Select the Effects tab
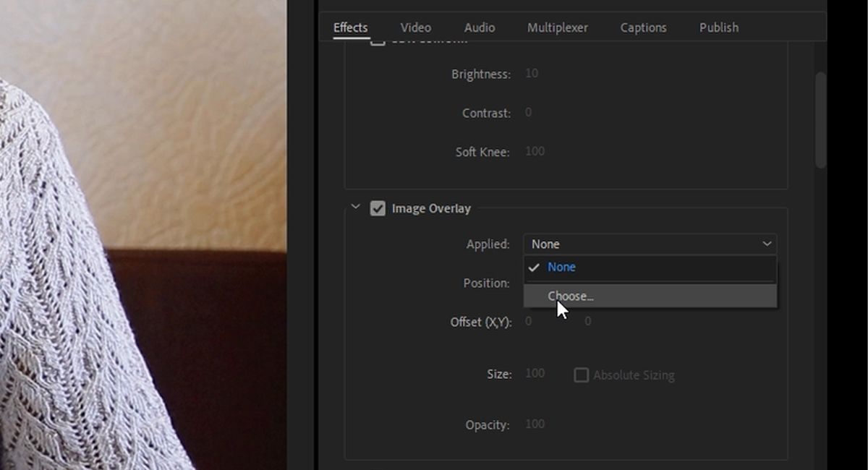The width and height of the screenshot is (868, 470). click(x=350, y=27)
